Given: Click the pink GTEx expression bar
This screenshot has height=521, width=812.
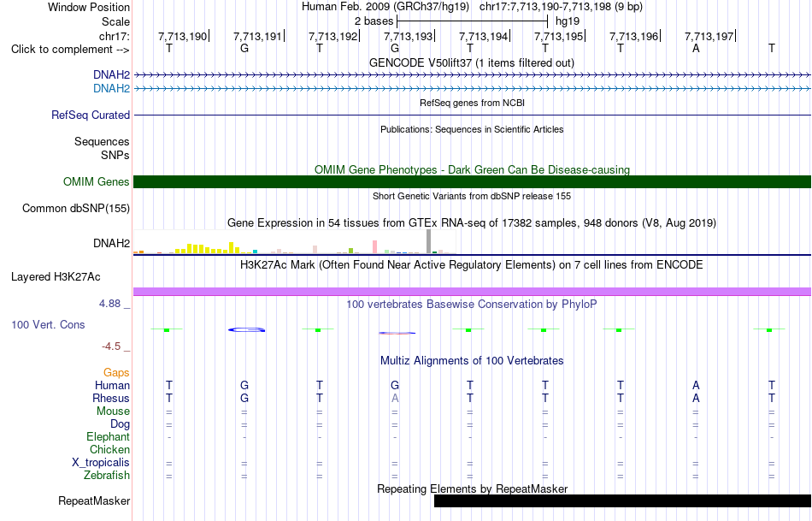Looking at the screenshot, I should click(x=374, y=246).
